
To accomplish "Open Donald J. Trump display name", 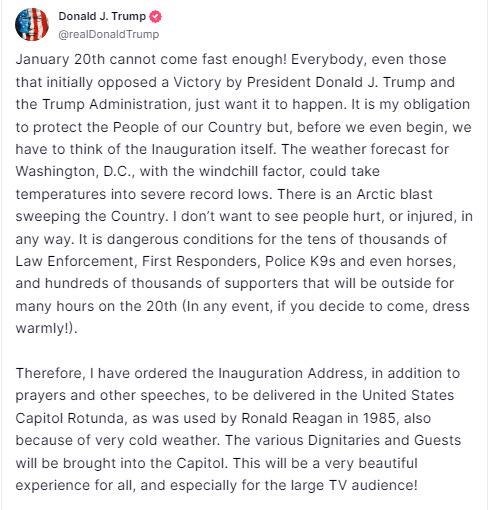I will tap(102, 16).
